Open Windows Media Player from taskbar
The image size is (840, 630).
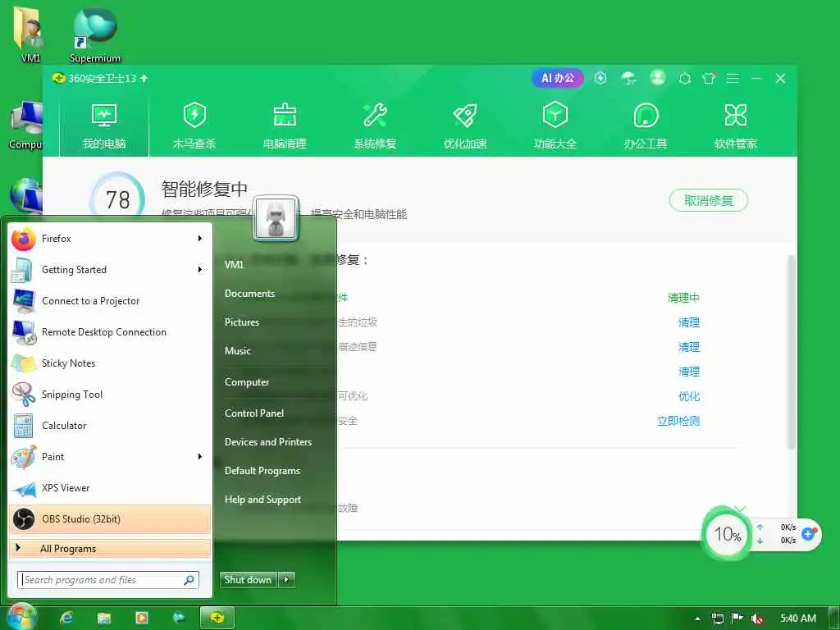[142, 619]
